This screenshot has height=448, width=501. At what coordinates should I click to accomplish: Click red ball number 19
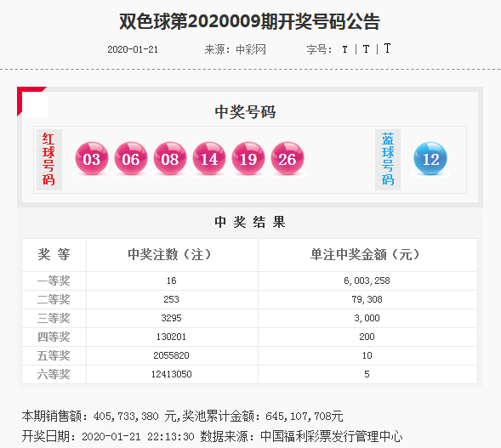[248, 158]
